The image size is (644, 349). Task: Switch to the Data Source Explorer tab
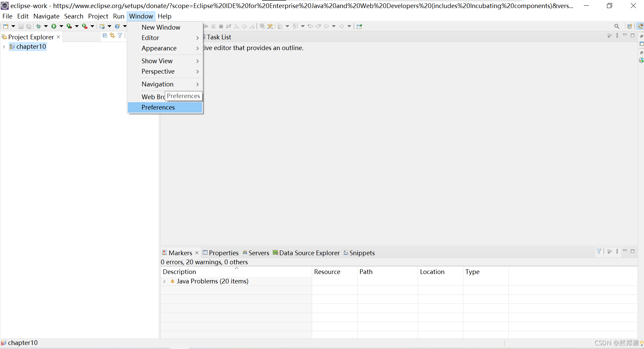(309, 253)
